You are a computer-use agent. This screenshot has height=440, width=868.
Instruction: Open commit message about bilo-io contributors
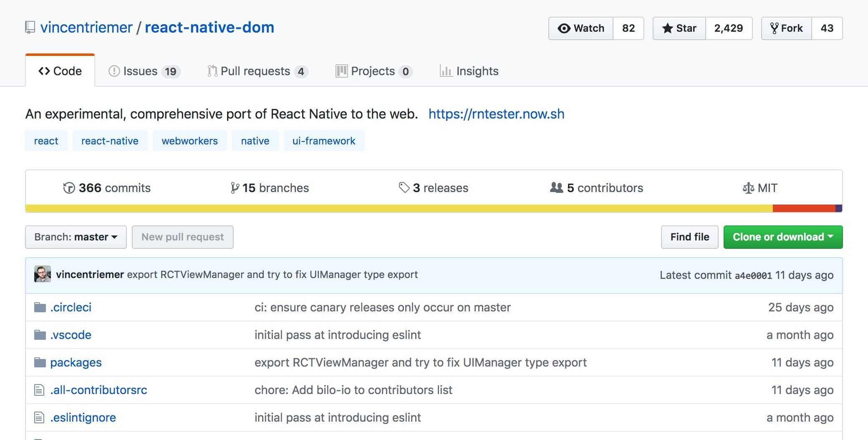coord(353,390)
